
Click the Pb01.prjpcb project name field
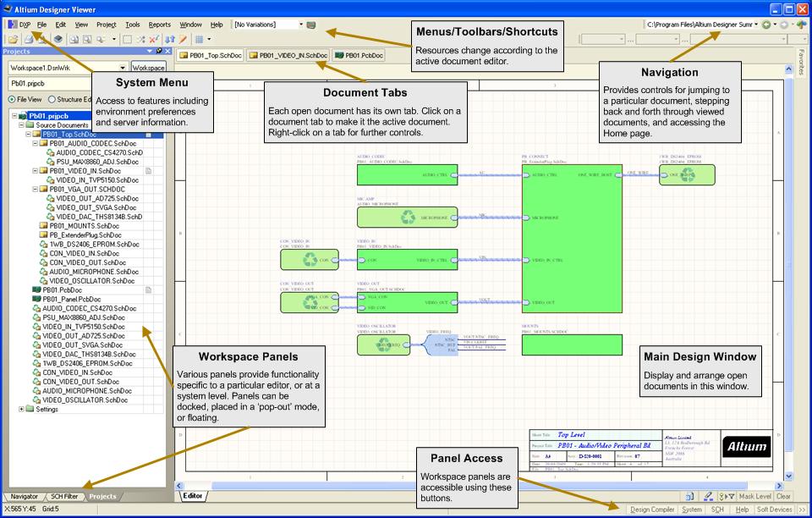click(51, 84)
